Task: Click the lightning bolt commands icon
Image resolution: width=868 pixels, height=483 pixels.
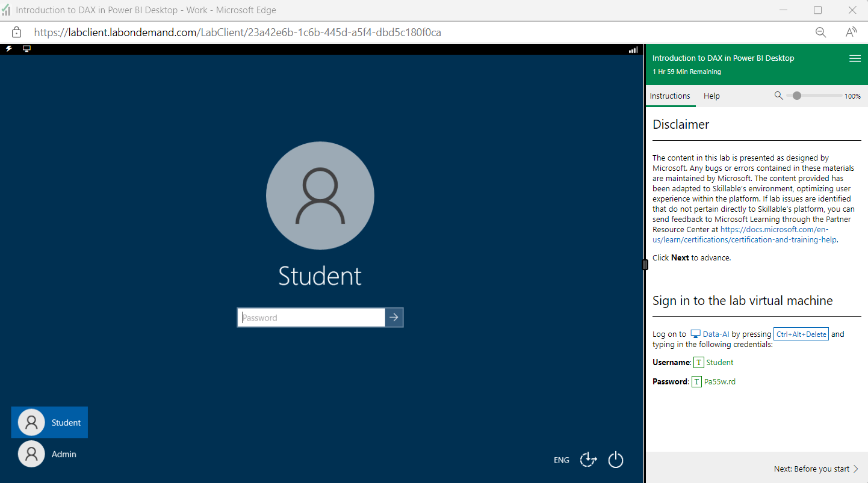Action: (x=9, y=49)
